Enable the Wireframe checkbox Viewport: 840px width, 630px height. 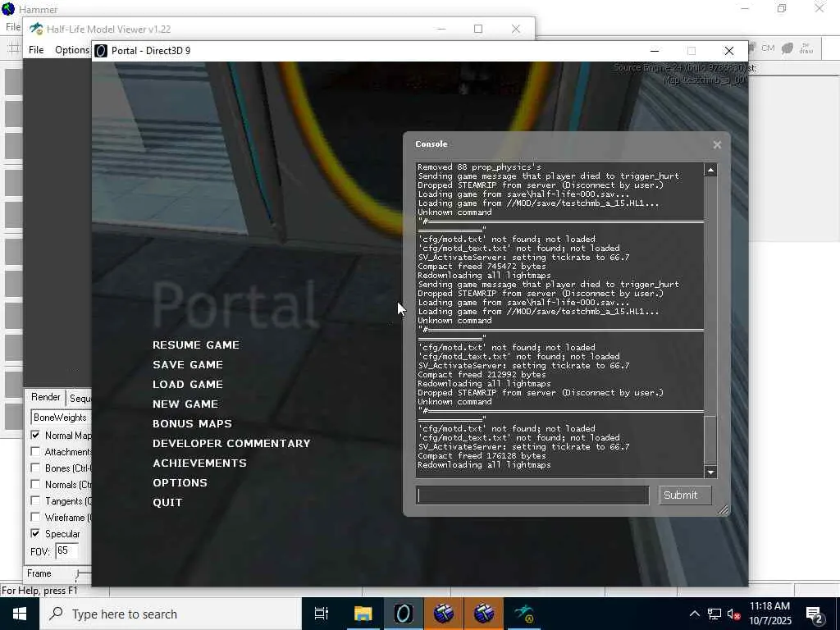(x=35, y=518)
